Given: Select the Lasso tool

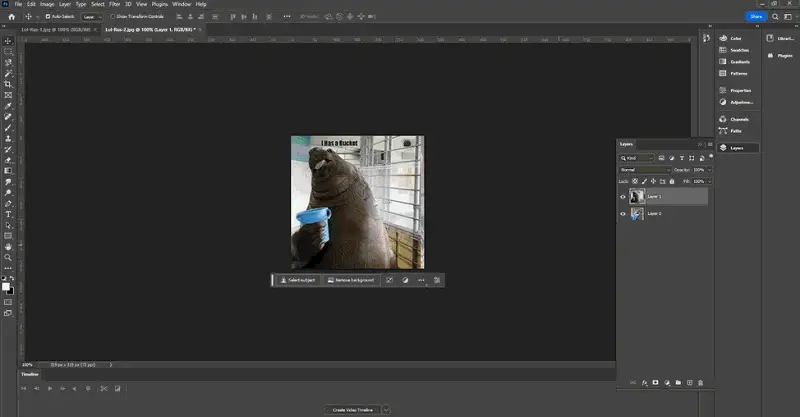Looking at the screenshot, I should pyautogui.click(x=8, y=62).
